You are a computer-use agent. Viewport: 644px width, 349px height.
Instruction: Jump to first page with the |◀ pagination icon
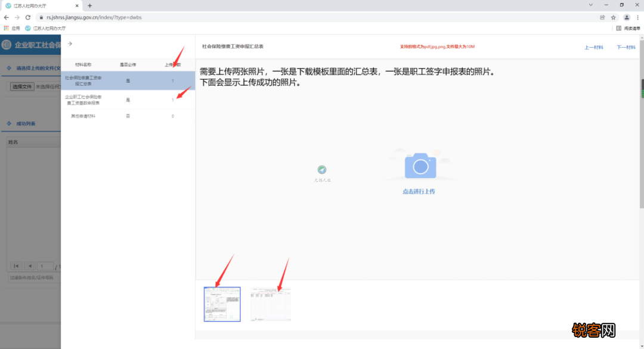[16, 266]
